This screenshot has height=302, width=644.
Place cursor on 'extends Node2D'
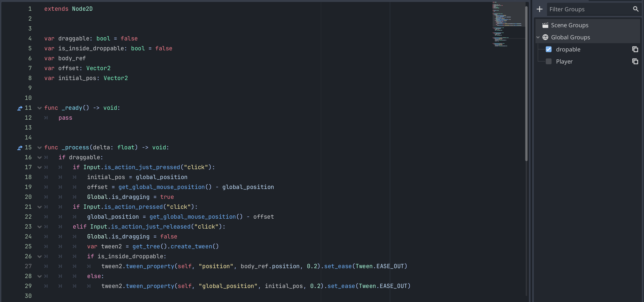[68, 9]
